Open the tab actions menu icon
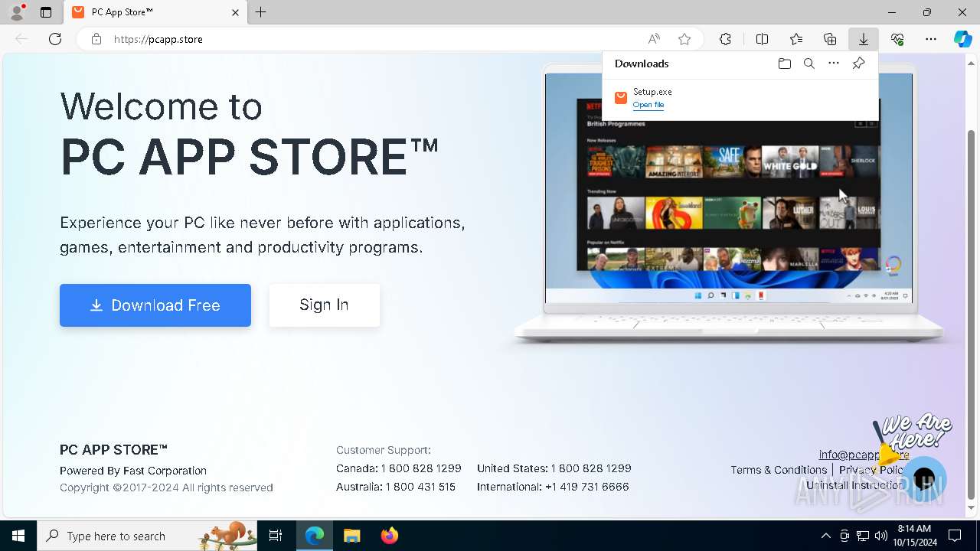 46,12
